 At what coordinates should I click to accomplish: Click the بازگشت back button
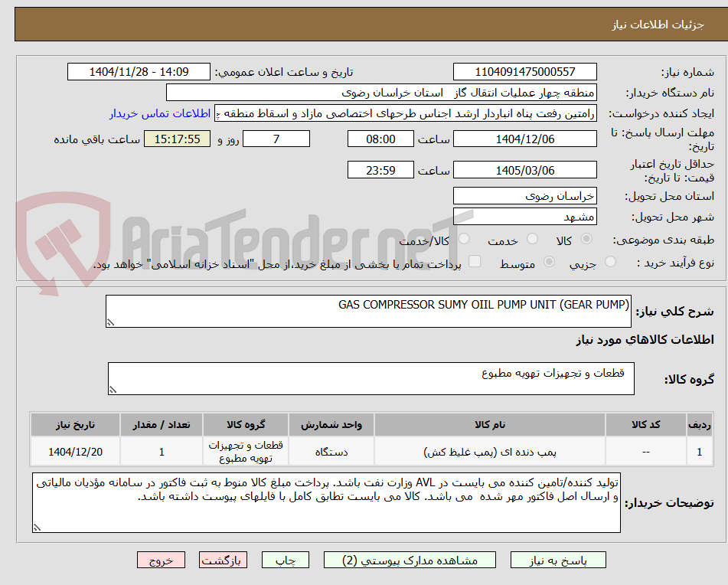(x=223, y=560)
